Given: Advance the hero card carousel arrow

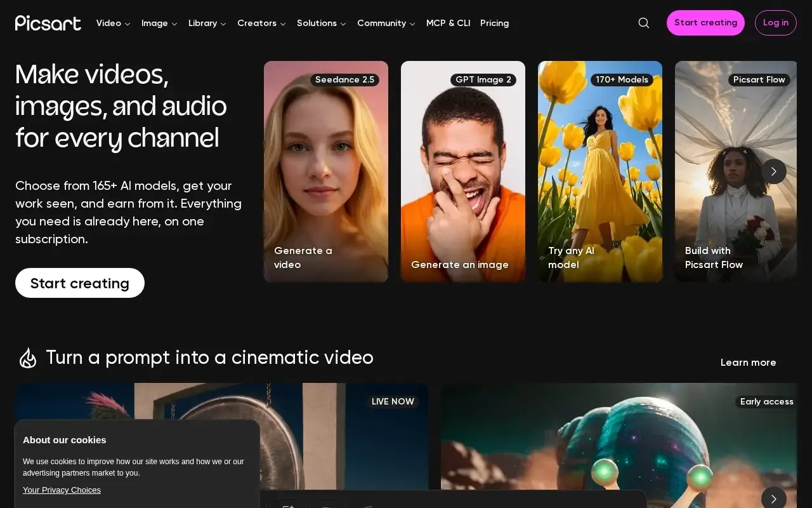Looking at the screenshot, I should tap(774, 171).
